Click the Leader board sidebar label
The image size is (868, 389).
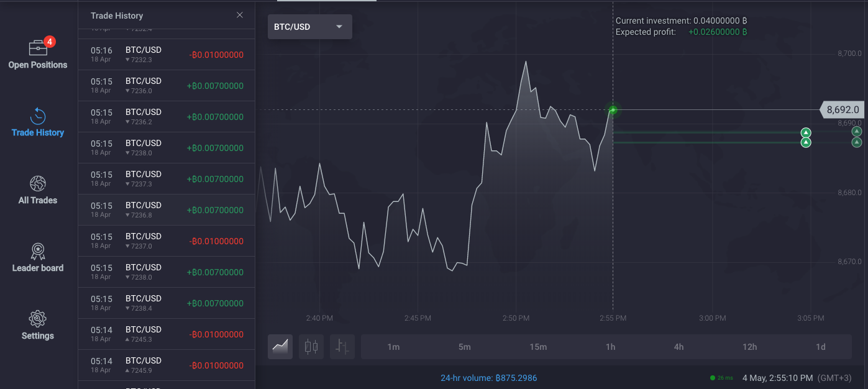coord(38,268)
